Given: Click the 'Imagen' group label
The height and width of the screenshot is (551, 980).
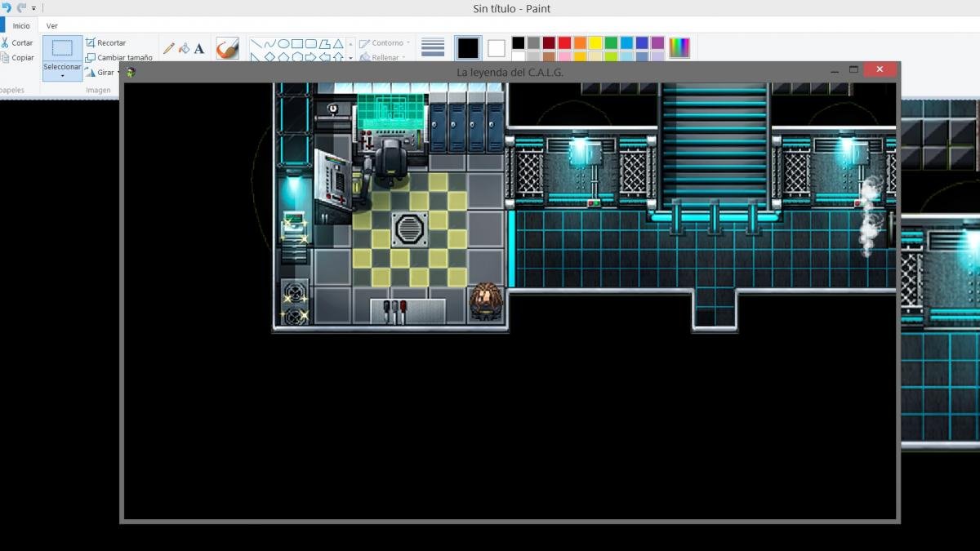Looking at the screenshot, I should click(98, 90).
